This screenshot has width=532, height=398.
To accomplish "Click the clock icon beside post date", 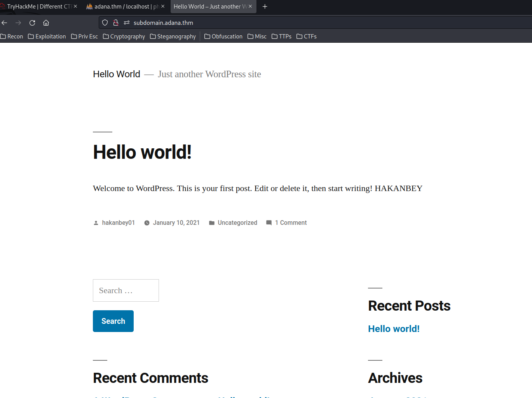I will click(x=147, y=223).
